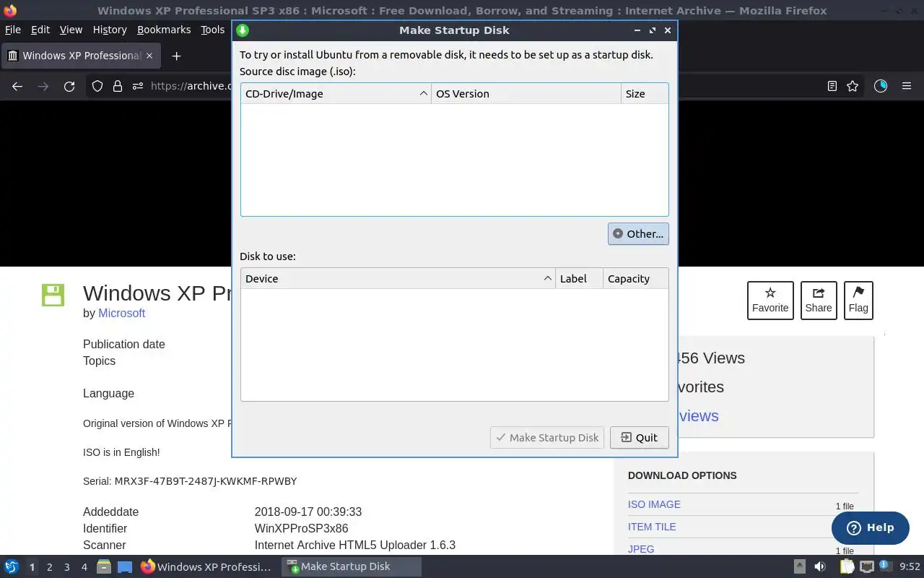Open the ITEM TILE download option
This screenshot has width=924, height=578.
[x=652, y=527]
